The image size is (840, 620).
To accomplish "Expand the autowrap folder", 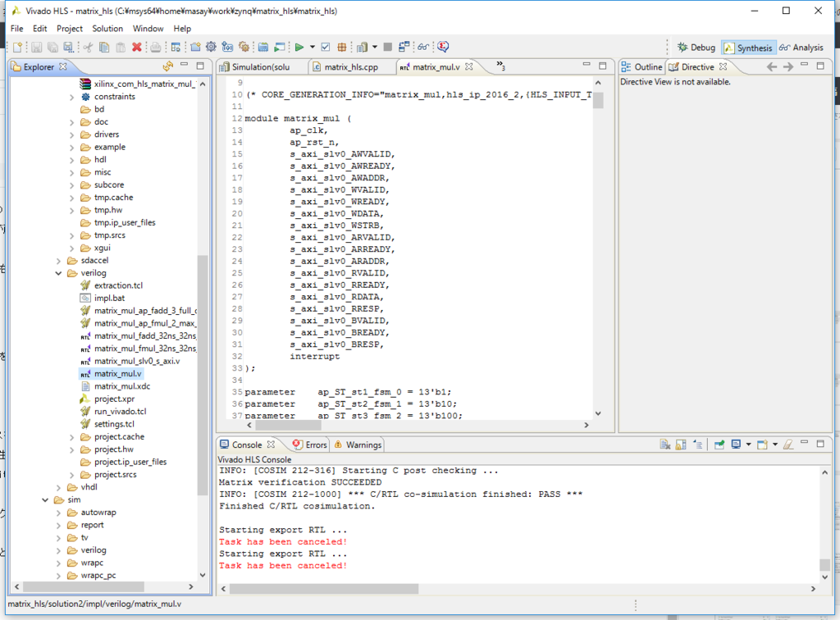I will 58,513.
